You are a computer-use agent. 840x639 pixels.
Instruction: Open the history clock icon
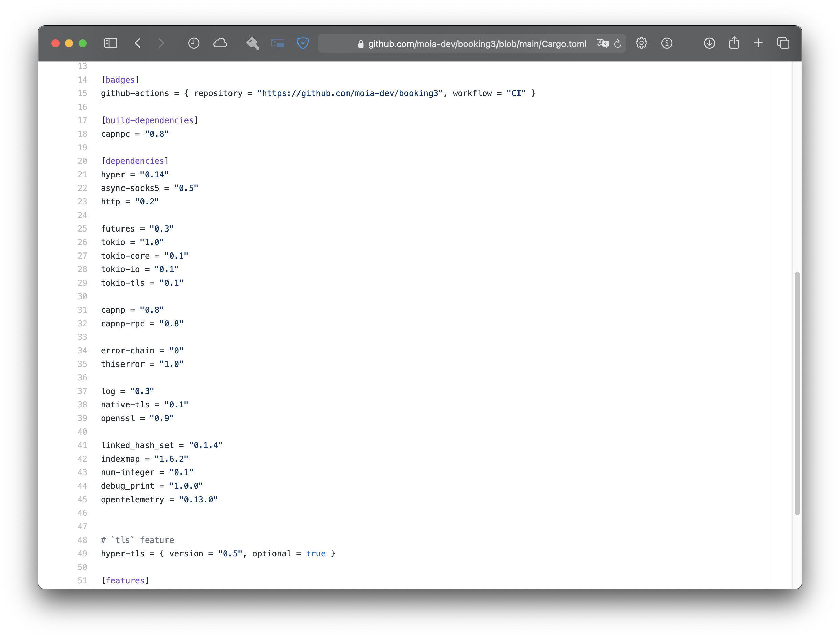point(194,43)
